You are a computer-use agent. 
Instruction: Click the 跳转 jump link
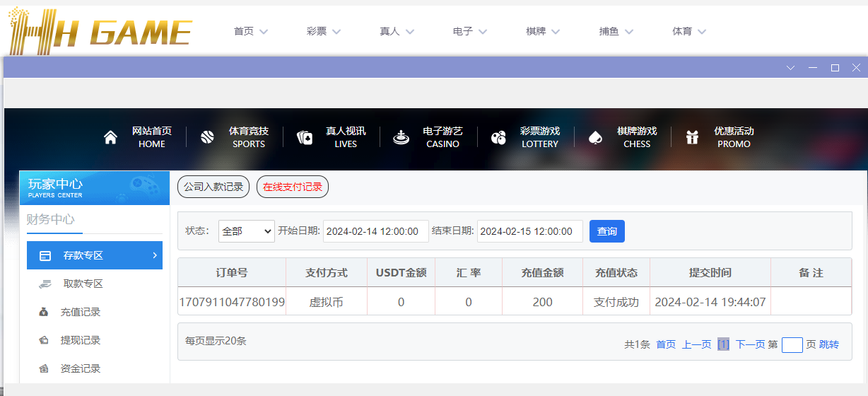(829, 344)
